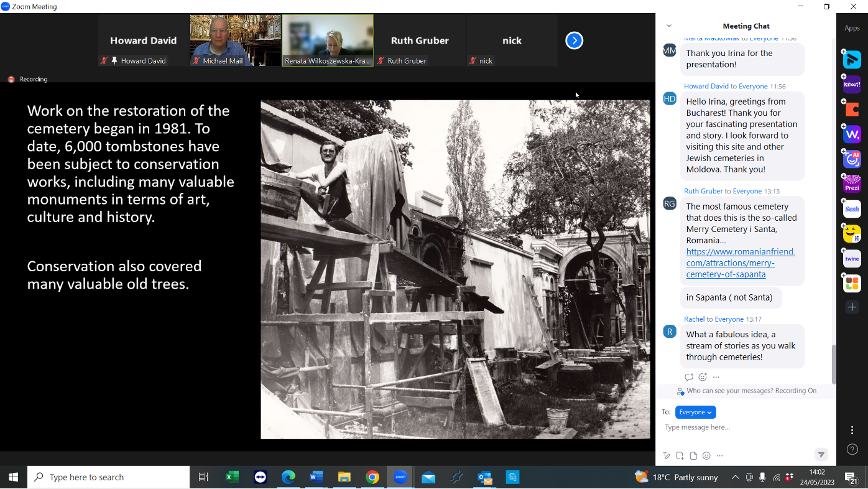Send the message with the send arrow icon
This screenshot has width=868, height=489.
pos(821,455)
